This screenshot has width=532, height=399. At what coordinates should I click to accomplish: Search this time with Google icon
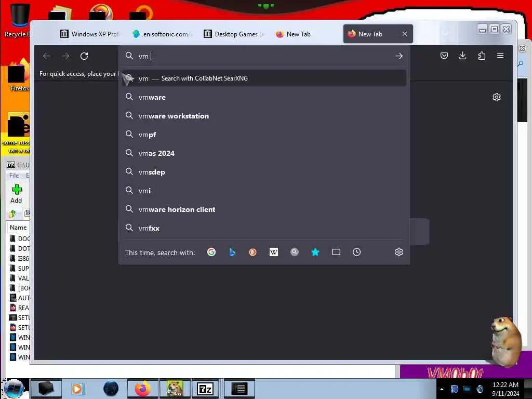[x=211, y=252]
